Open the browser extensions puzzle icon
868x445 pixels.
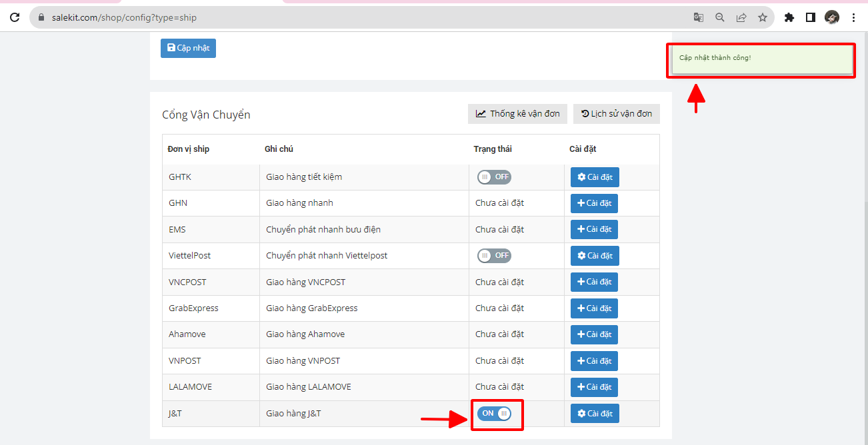click(x=789, y=18)
